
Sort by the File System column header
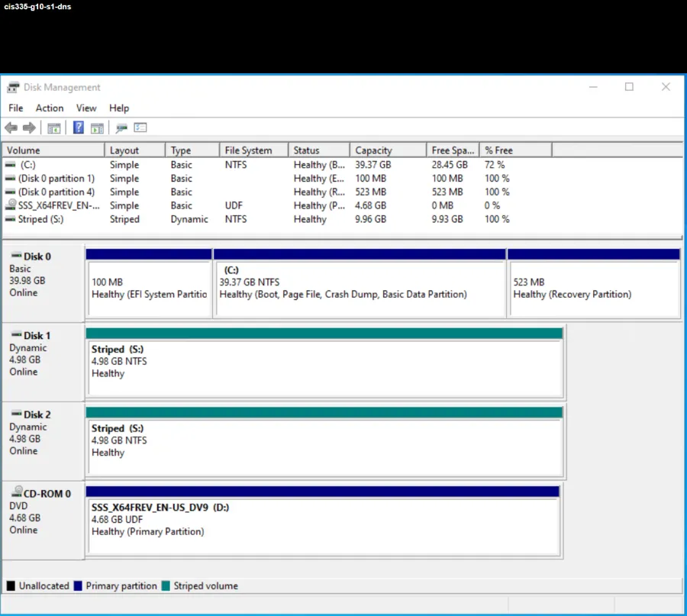pos(253,150)
